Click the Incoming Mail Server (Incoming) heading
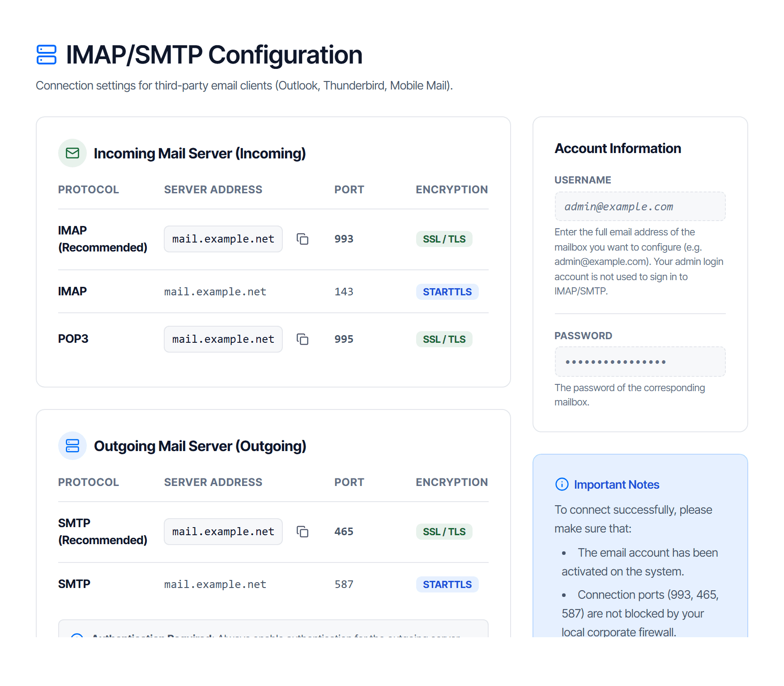Viewport: 784px width, 686px height. tap(200, 153)
